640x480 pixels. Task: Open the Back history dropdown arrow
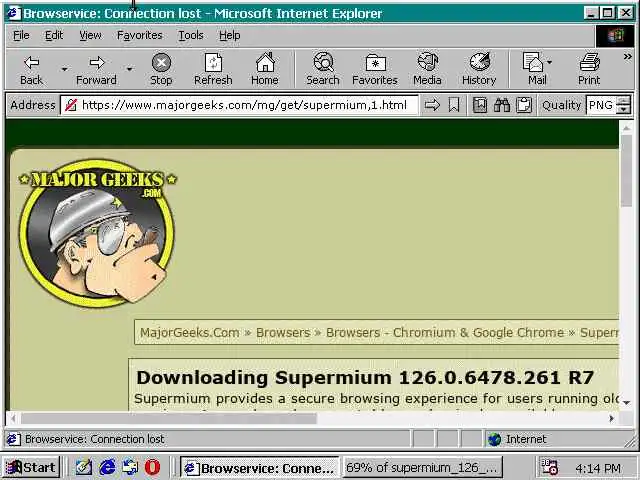click(x=64, y=69)
